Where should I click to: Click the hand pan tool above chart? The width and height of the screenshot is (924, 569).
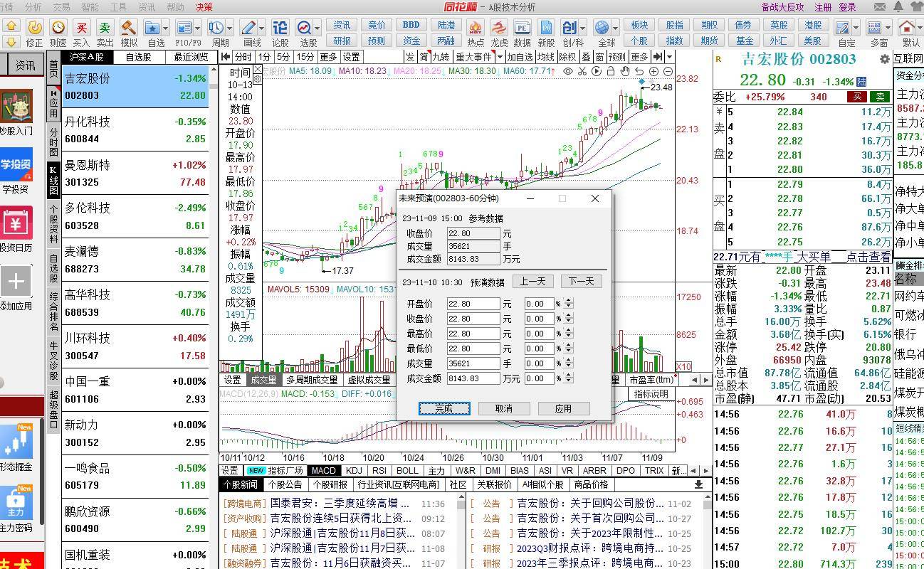625,71
